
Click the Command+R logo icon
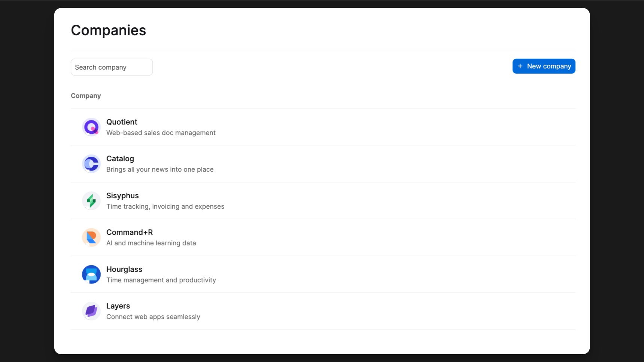pyautogui.click(x=91, y=237)
